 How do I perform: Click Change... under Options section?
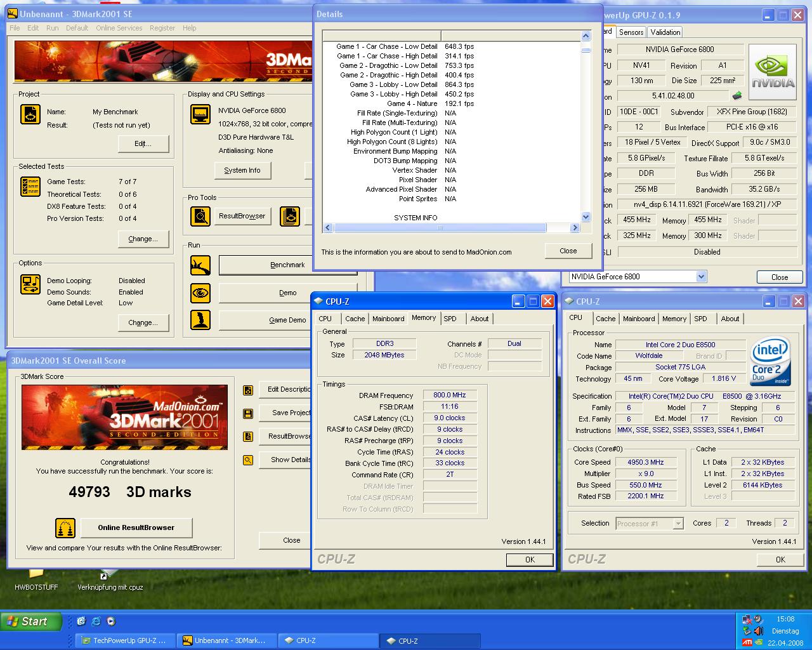143,322
